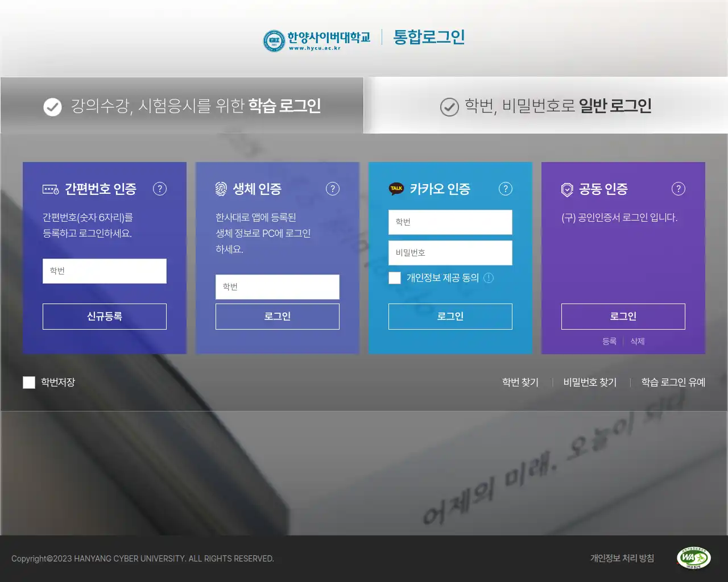Enable the 학번저장 checkbox
This screenshot has width=728, height=582.
click(x=29, y=383)
